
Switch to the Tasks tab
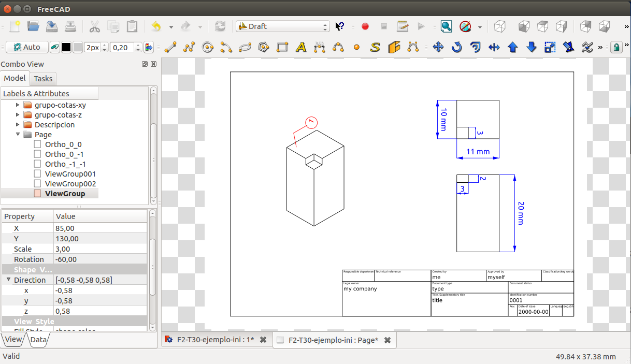click(x=43, y=79)
